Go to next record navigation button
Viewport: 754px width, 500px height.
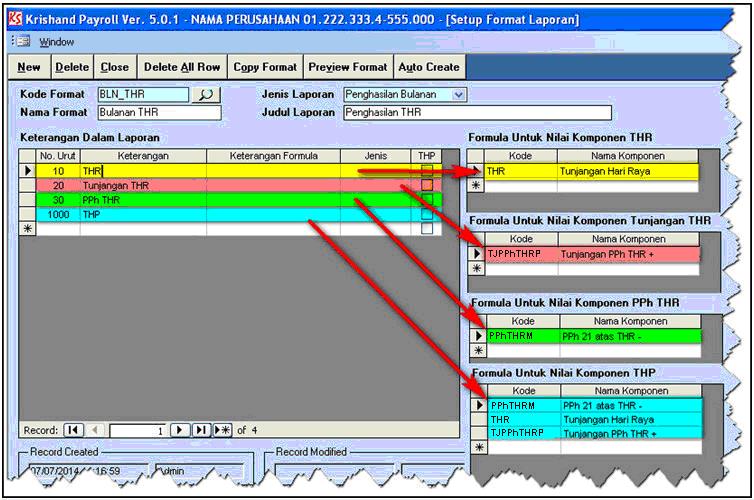tap(180, 430)
